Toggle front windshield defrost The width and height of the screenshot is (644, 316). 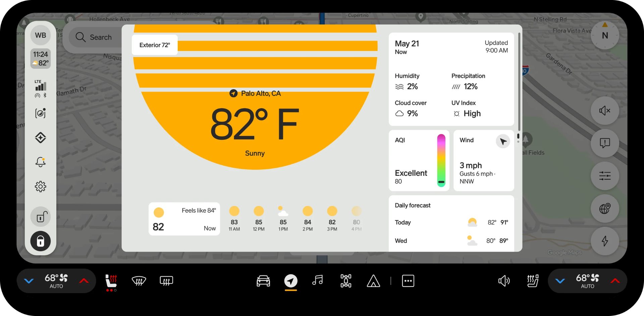click(139, 281)
